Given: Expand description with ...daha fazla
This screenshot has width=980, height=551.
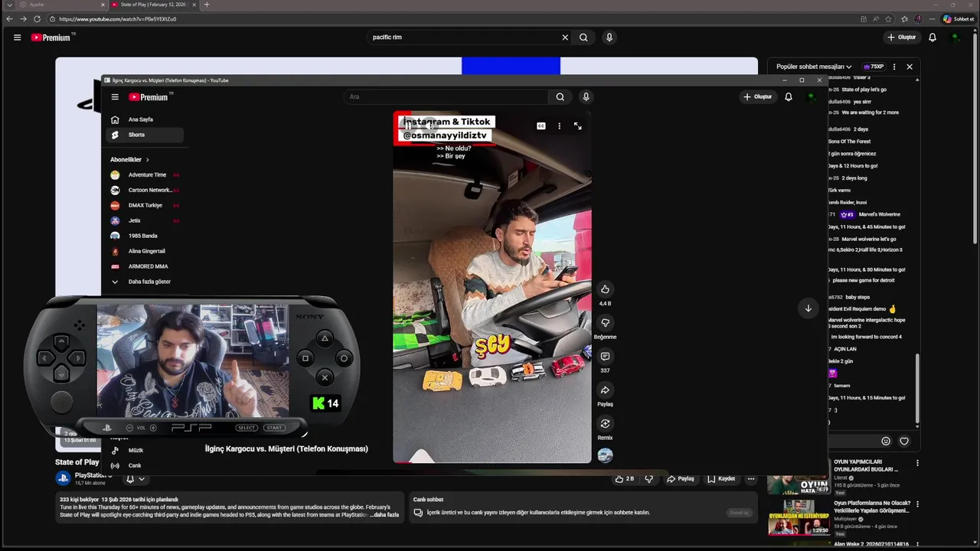Looking at the screenshot, I should pyautogui.click(x=384, y=515).
